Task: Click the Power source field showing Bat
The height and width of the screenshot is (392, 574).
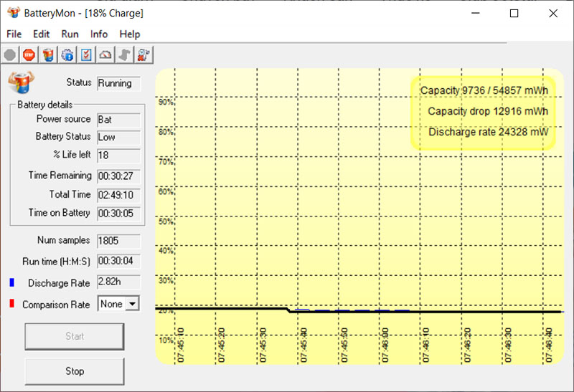Action: pyautogui.click(x=118, y=120)
